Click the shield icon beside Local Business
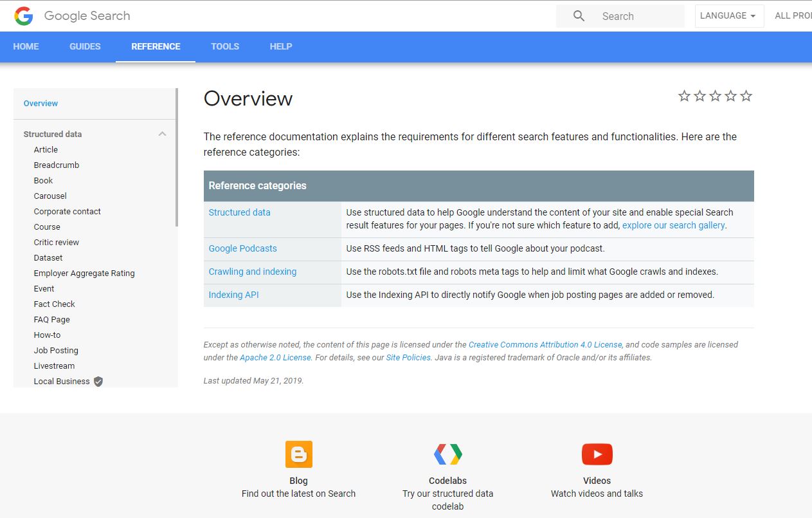Viewport: 812px width, 518px height. (x=98, y=382)
